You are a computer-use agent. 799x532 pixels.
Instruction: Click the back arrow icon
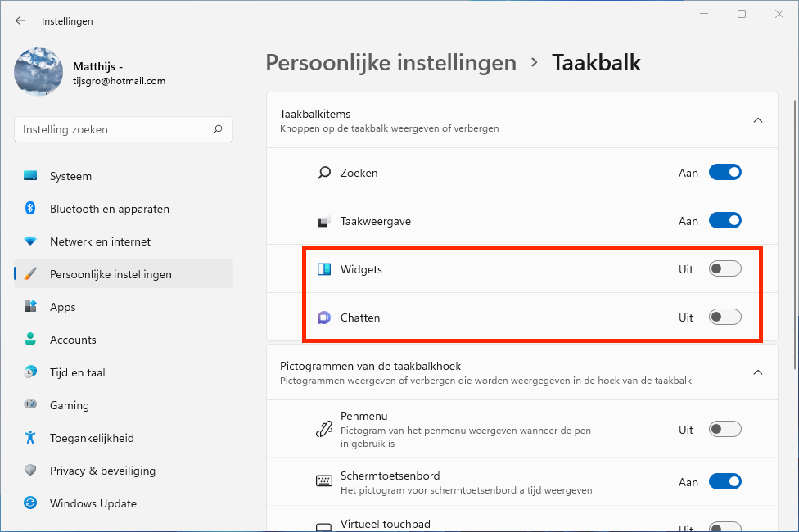pos(20,21)
